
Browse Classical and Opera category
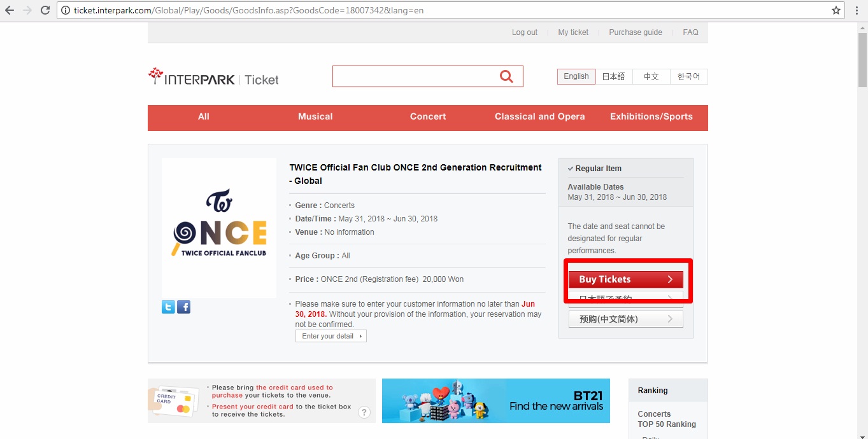540,116
